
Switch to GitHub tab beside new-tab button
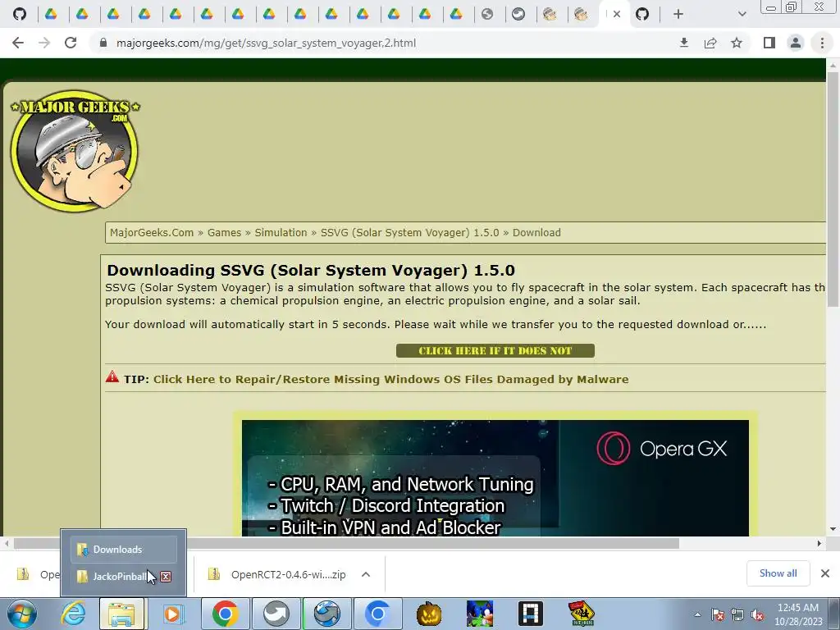[x=642, y=14]
